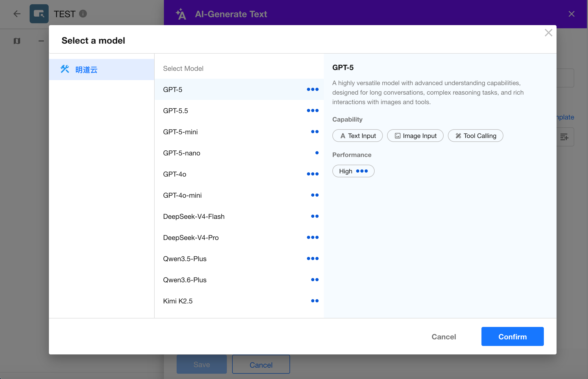588x379 pixels.
Task: Click the Select a model dialog title
Action: tap(93, 40)
